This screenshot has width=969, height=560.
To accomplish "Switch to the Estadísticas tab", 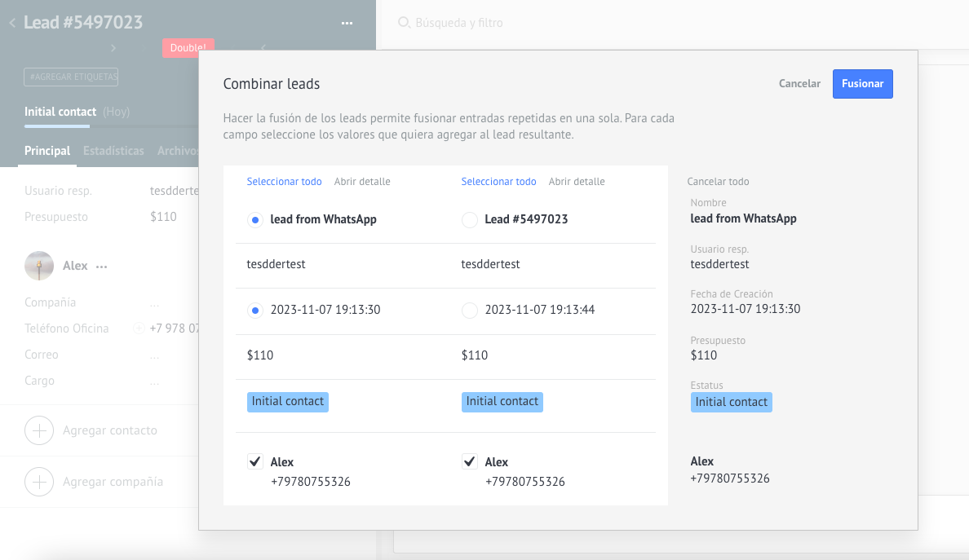I will pos(113,151).
